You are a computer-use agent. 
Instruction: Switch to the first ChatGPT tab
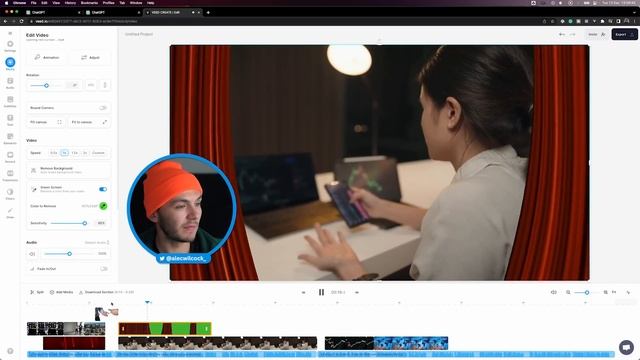tap(52, 12)
